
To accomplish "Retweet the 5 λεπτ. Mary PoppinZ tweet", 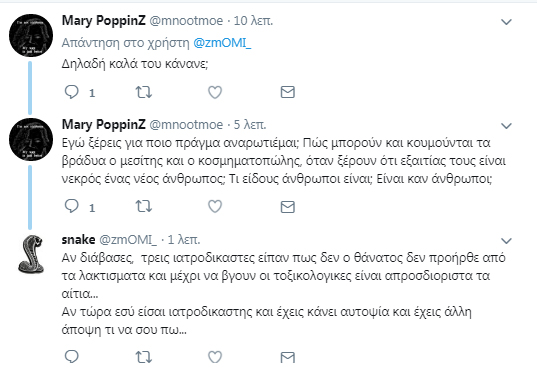I will 143,206.
